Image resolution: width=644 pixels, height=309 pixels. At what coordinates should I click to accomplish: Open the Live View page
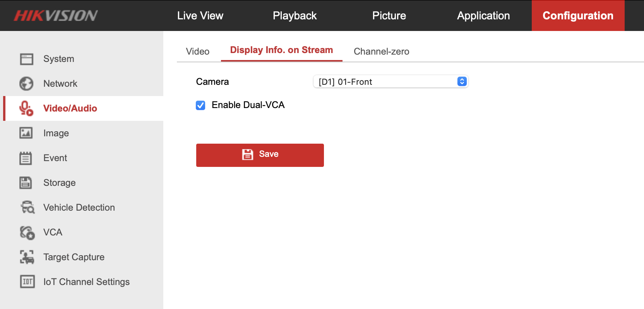[200, 15]
